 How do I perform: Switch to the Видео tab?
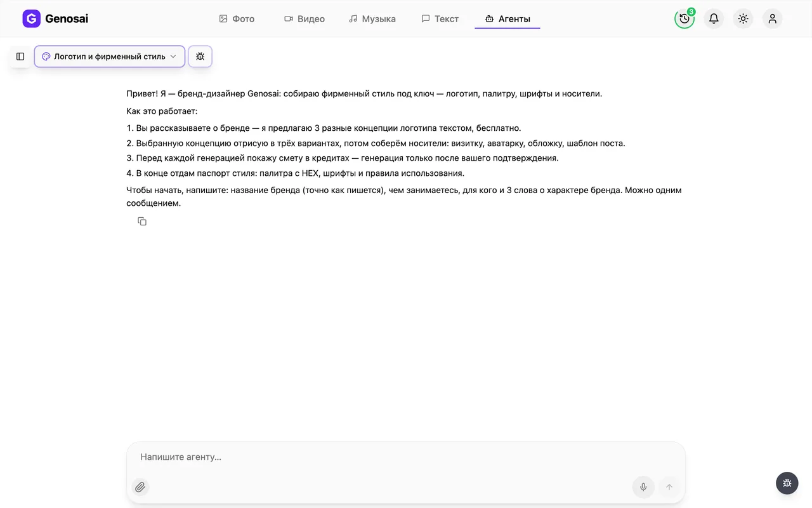coord(304,19)
